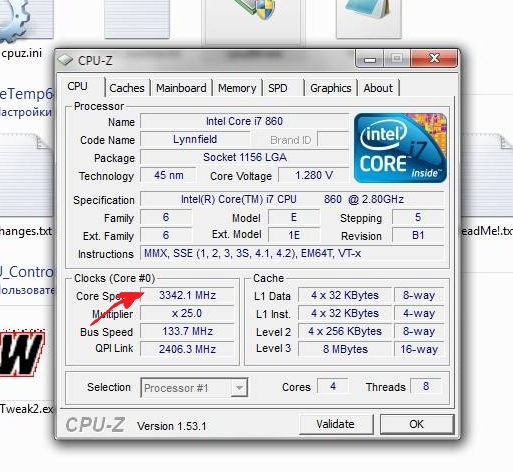Click the Code Name value Lynnfield
This screenshot has height=472, width=513.
195,139
